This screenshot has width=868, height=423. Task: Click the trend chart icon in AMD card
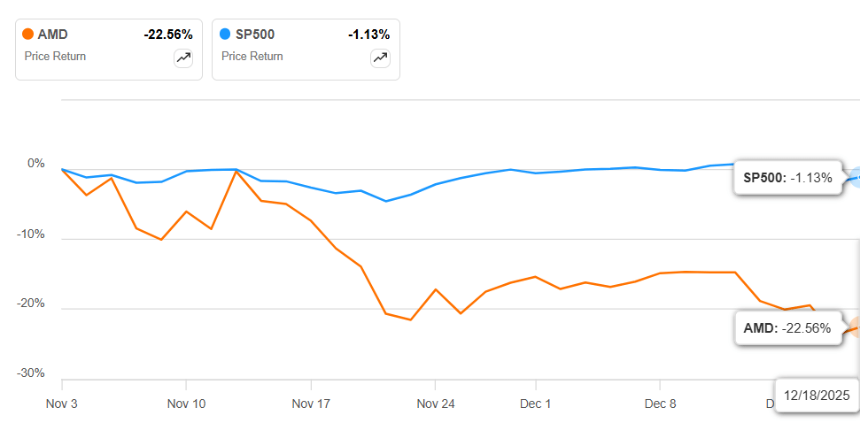click(x=183, y=58)
